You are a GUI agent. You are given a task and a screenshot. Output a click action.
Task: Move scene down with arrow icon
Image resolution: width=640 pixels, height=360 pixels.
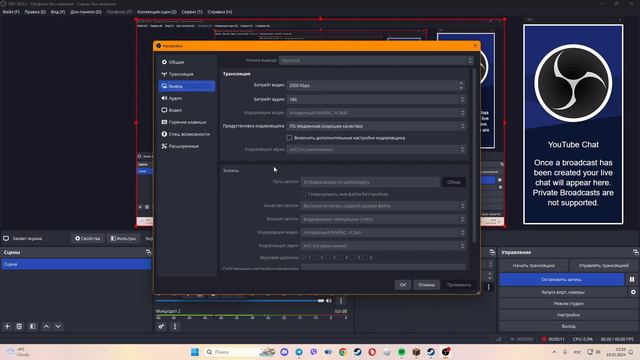pyautogui.click(x=58, y=327)
